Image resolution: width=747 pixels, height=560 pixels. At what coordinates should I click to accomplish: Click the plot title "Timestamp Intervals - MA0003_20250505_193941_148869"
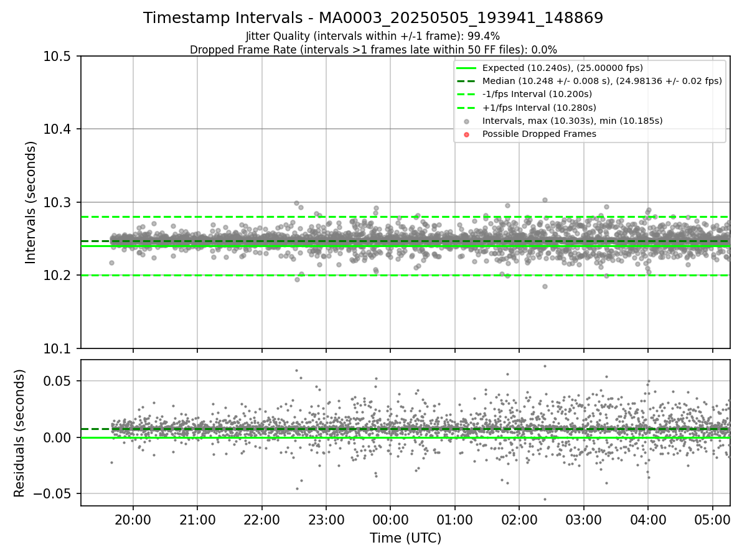coord(373,18)
